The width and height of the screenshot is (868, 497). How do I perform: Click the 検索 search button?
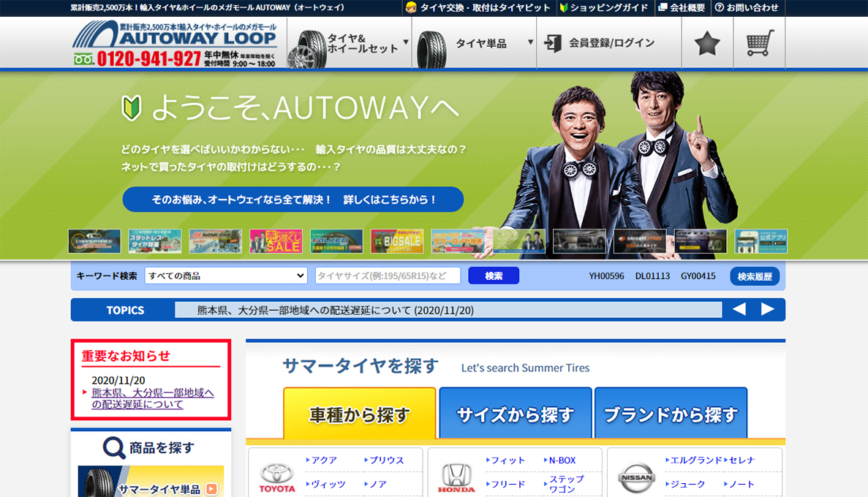tap(494, 276)
